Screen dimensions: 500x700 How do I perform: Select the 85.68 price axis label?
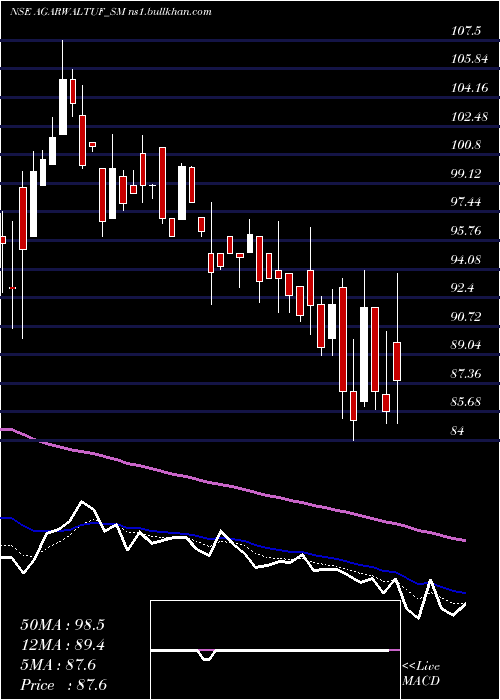point(466,402)
